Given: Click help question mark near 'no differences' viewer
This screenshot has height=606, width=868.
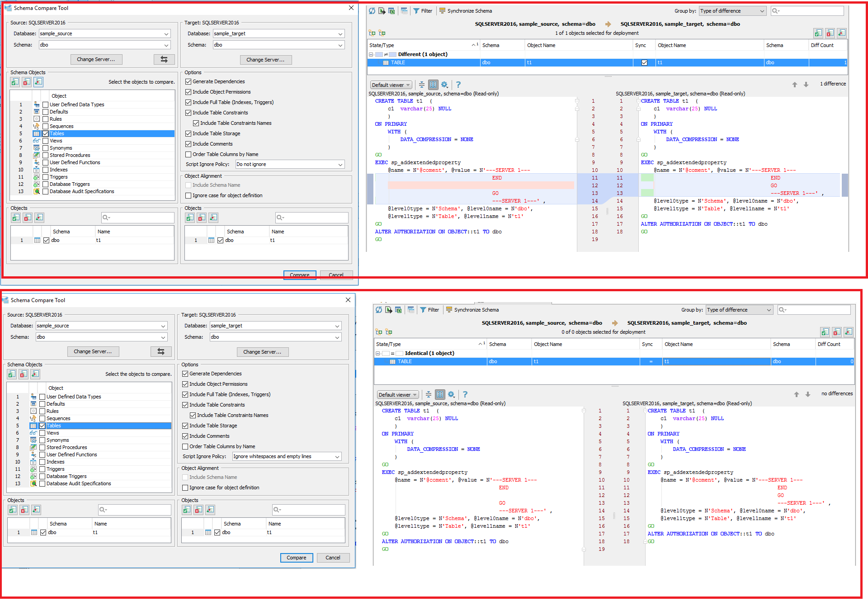Looking at the screenshot, I should coord(465,394).
